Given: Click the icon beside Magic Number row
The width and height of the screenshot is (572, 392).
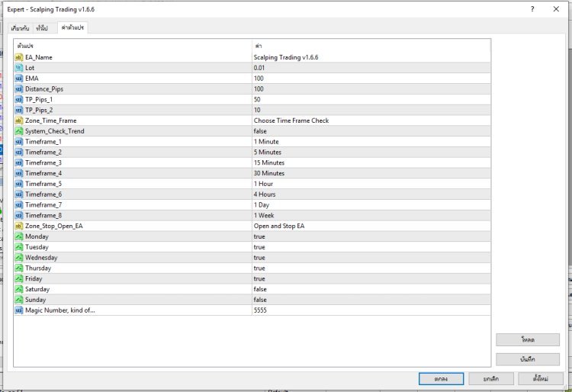Looking at the screenshot, I should click(x=19, y=310).
